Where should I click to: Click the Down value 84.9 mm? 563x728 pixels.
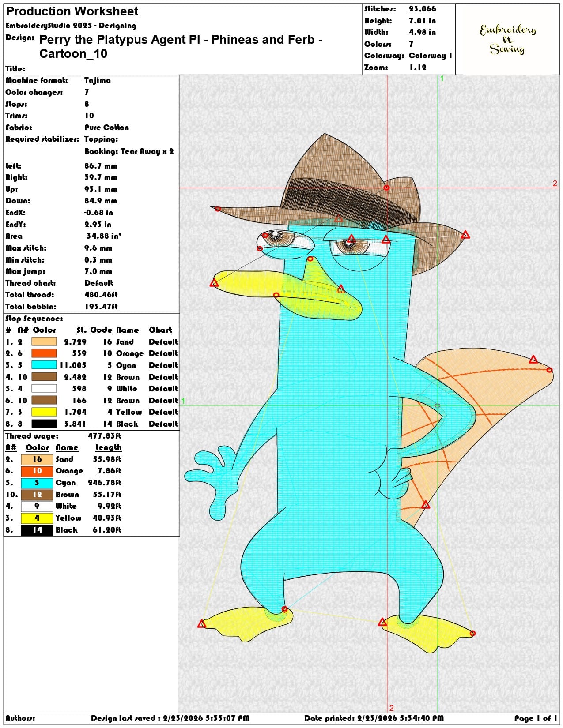coord(101,201)
